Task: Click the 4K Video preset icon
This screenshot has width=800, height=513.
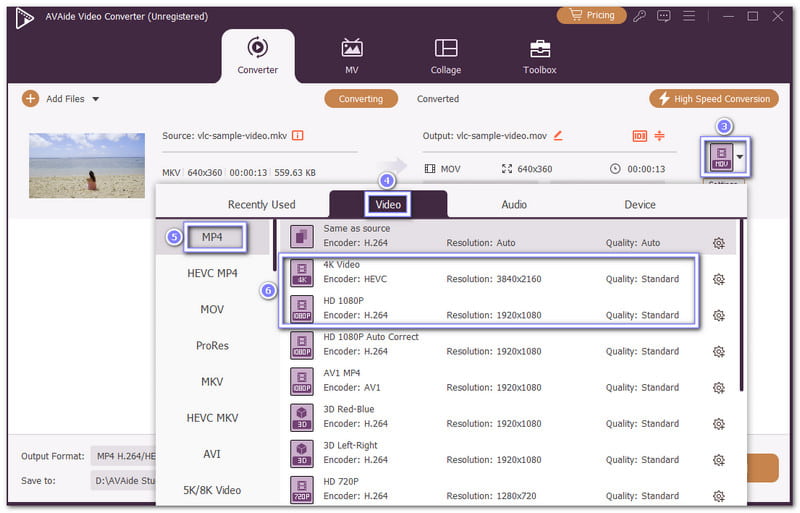Action: coord(302,273)
